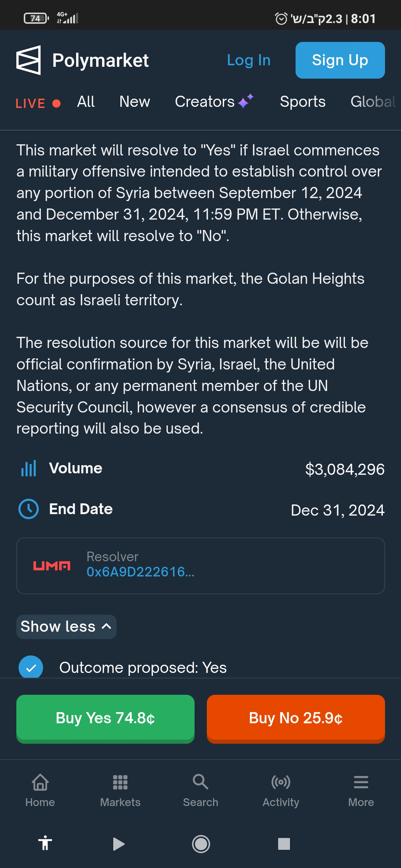This screenshot has width=401, height=868.
Task: Open the resolver address 0x6A9D222616 link
Action: [140, 572]
